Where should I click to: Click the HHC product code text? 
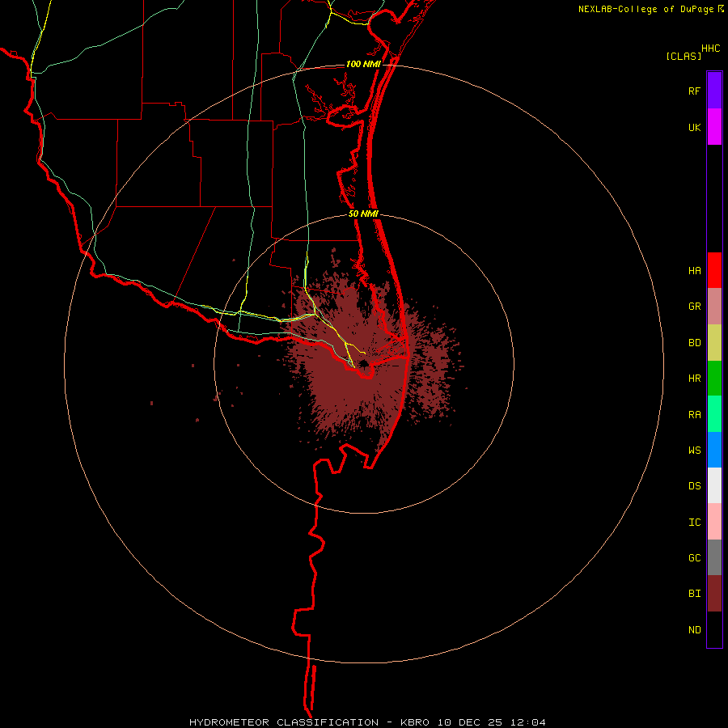[710, 49]
